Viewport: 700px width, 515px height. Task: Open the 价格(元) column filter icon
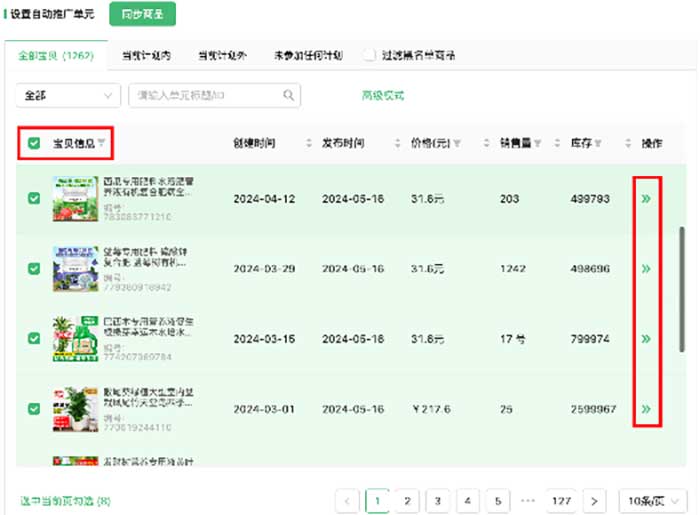tap(457, 143)
